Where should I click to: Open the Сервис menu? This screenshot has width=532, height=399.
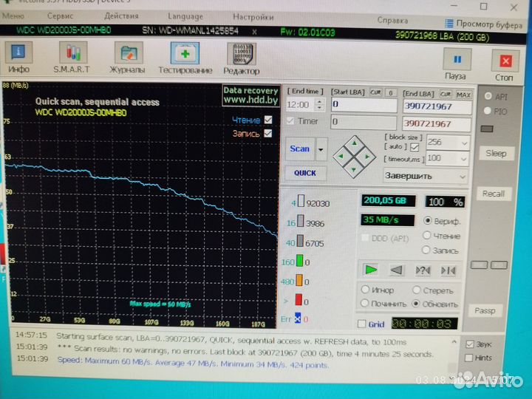(x=60, y=16)
